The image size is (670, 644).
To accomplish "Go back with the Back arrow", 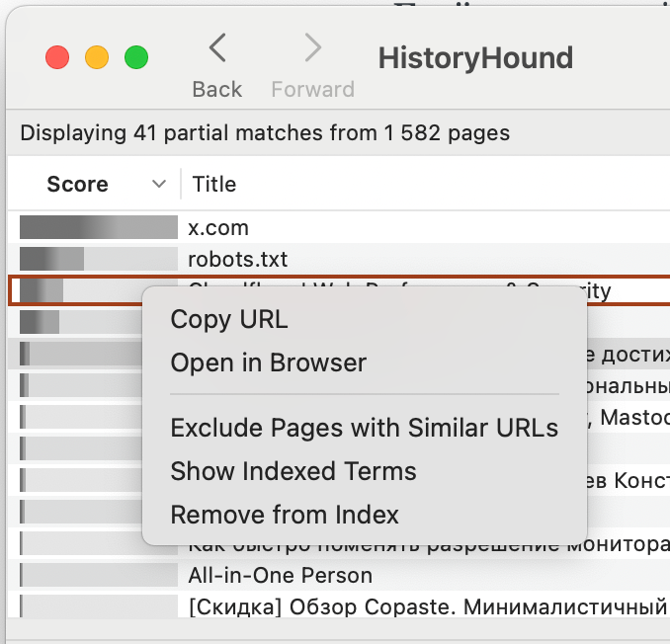I will pyautogui.click(x=217, y=48).
